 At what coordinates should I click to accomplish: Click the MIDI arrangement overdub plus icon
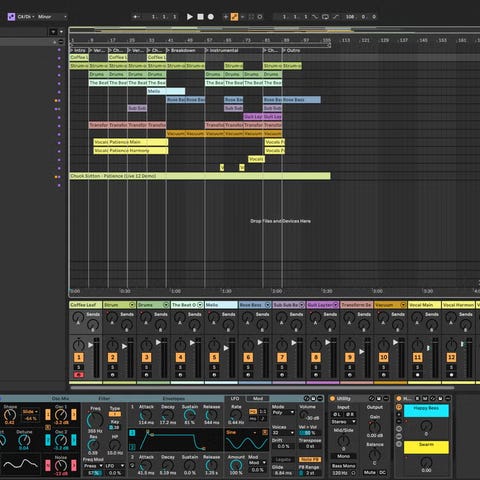coord(226,17)
